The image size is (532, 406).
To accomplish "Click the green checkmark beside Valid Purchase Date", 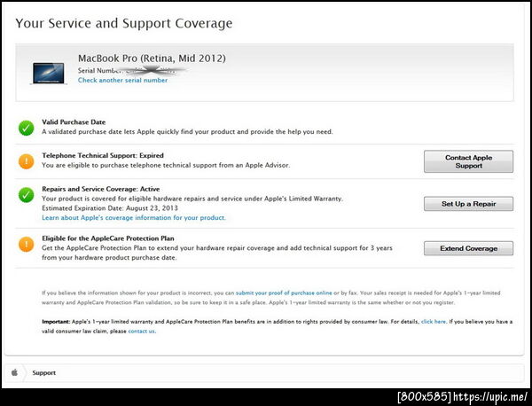I will (26, 128).
